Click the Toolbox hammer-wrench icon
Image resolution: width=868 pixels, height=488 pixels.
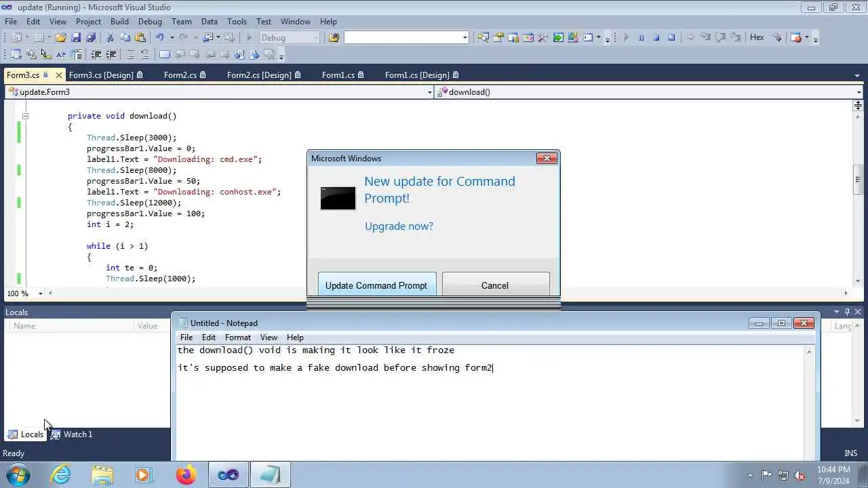pyautogui.click(x=542, y=38)
